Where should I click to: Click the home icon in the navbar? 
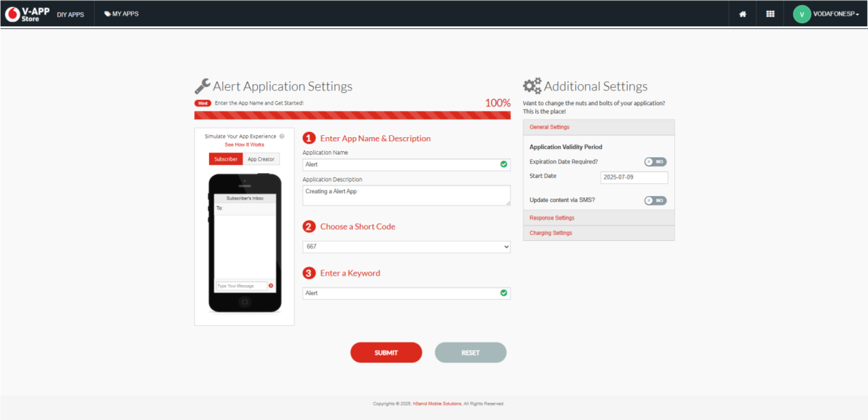click(x=742, y=14)
